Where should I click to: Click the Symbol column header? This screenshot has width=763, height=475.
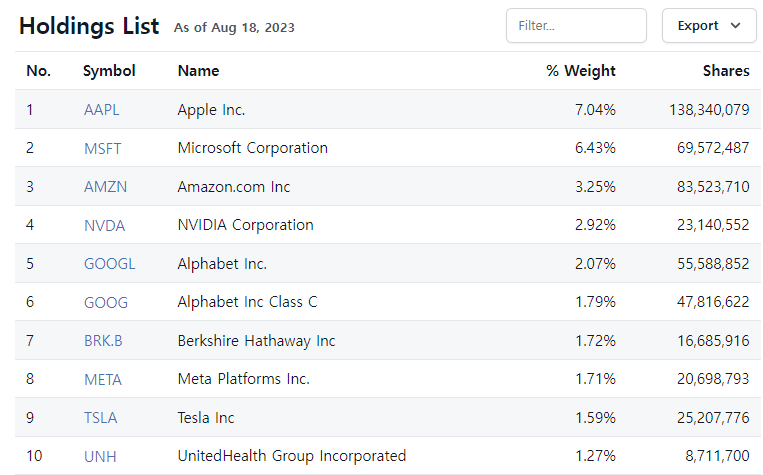(x=109, y=71)
